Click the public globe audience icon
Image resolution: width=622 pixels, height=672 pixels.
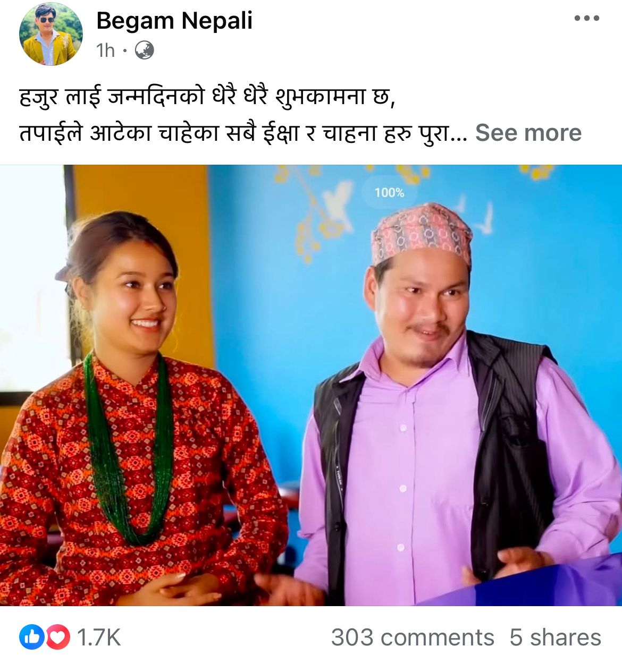[145, 50]
